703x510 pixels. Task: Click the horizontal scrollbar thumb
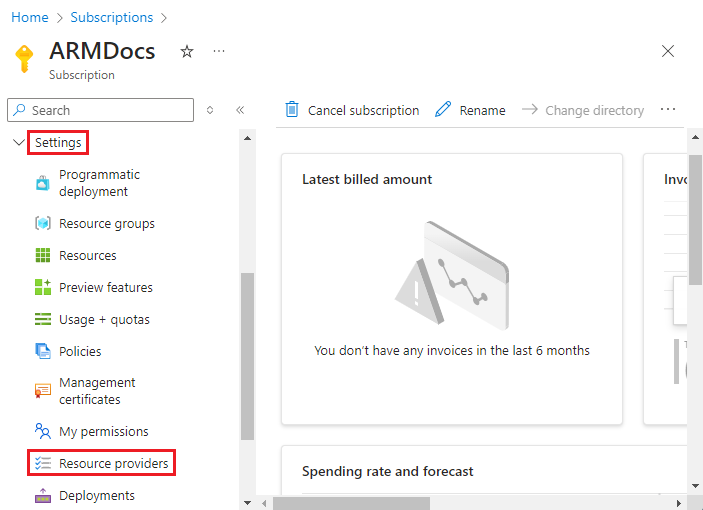point(352,503)
